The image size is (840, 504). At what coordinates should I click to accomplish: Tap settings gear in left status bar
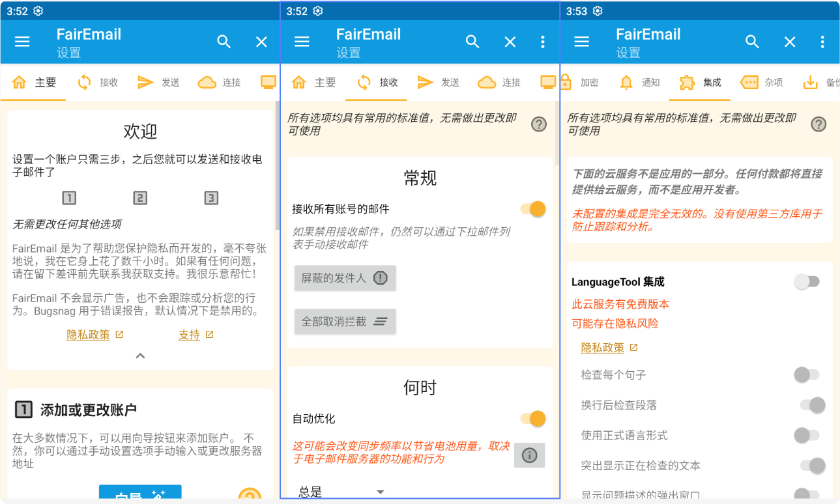pos(38,11)
